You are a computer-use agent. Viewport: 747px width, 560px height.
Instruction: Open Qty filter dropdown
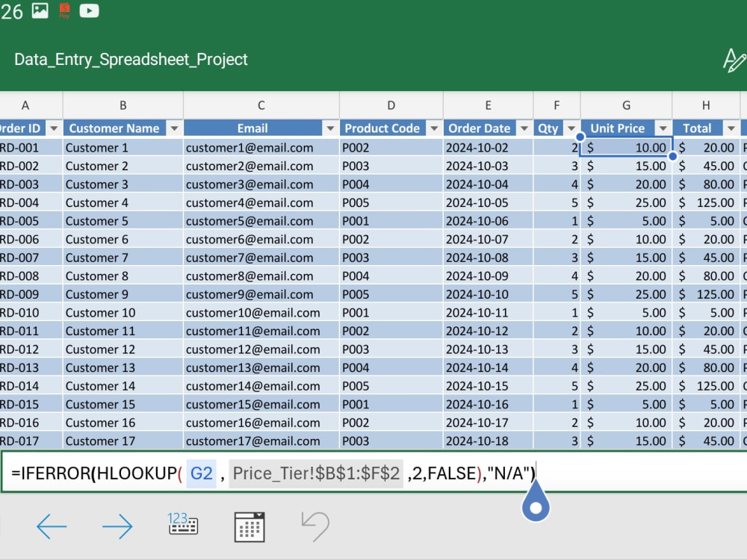click(x=571, y=128)
